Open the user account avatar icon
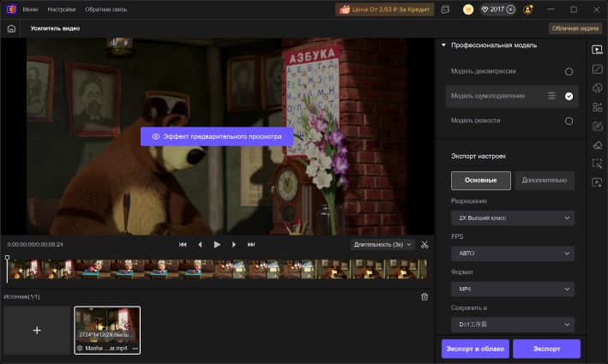The image size is (608, 364). click(x=527, y=9)
